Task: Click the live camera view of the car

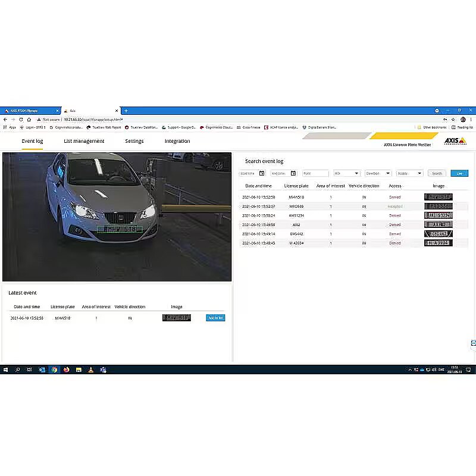Action: tap(117, 217)
